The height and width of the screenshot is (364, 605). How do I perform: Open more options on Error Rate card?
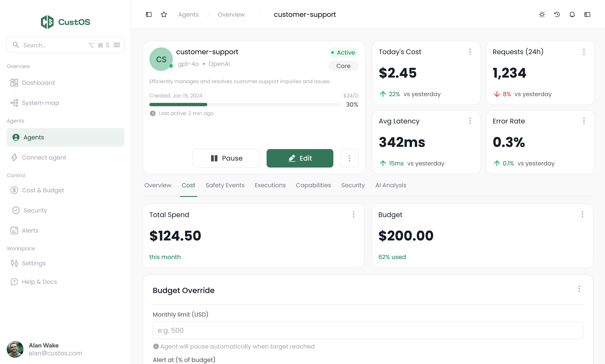[584, 121]
